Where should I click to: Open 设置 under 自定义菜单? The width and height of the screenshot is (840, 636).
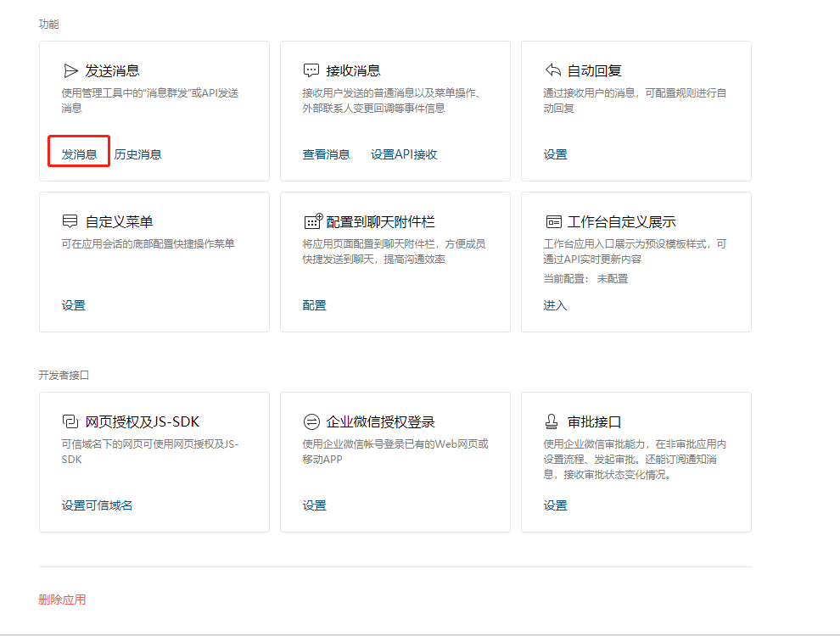tap(73, 305)
